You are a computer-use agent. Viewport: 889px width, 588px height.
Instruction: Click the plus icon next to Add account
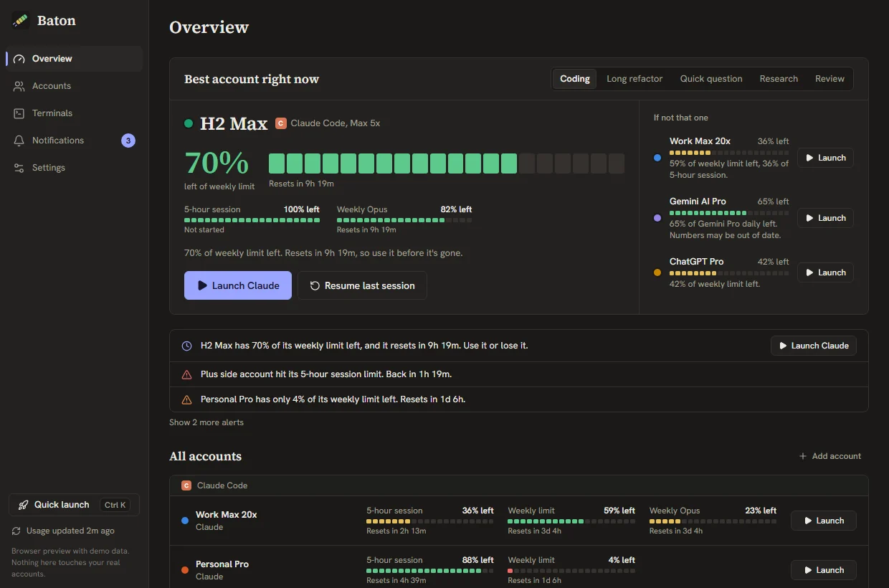[x=803, y=456]
